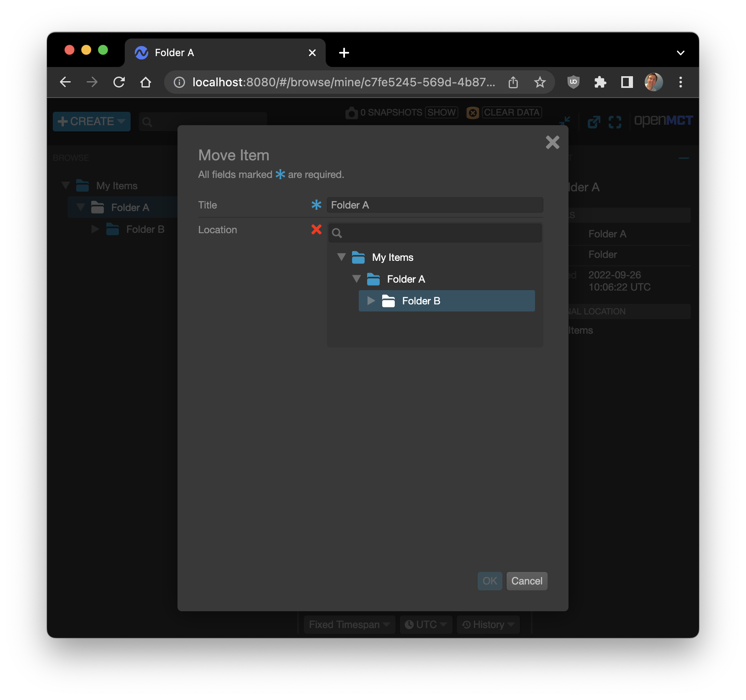The width and height of the screenshot is (746, 700).
Task: Click SHOW next to snapshots
Action: click(441, 112)
